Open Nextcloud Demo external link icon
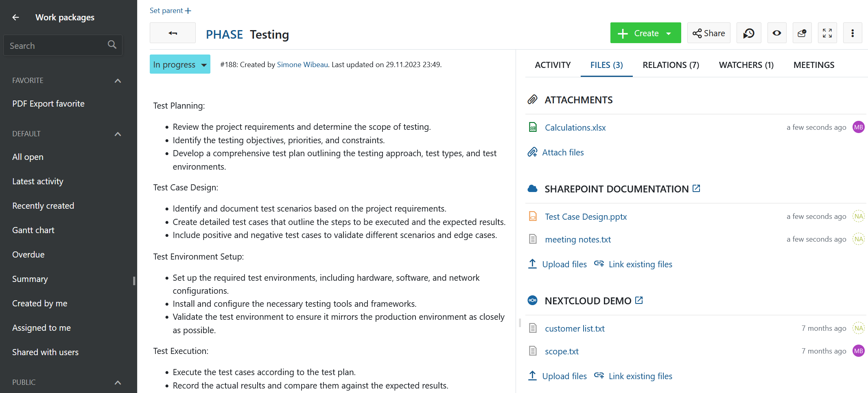868x393 pixels. [639, 300]
